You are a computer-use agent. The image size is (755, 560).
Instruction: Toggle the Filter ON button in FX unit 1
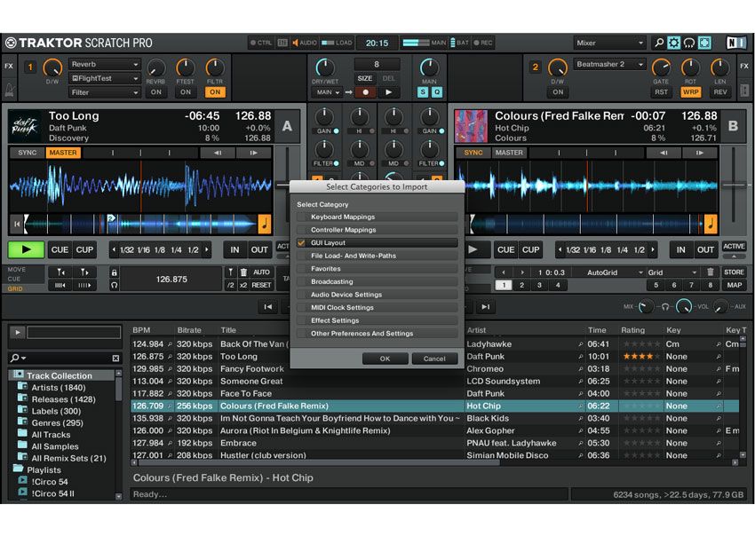tap(215, 91)
